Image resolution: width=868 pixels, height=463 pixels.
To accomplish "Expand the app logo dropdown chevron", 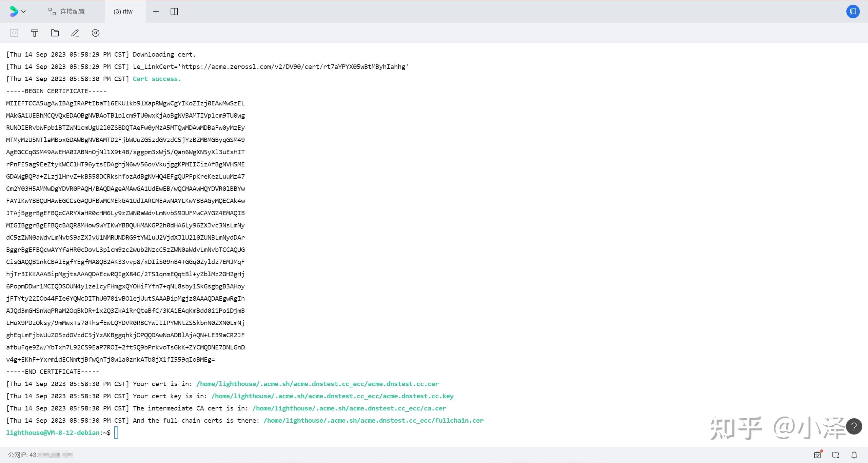I will [23, 12].
